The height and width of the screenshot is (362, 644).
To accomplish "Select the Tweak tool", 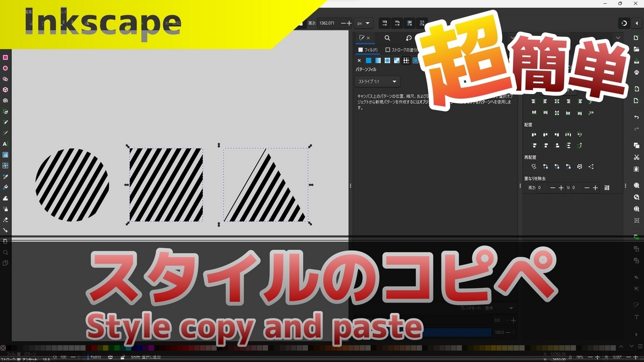I will (5, 198).
